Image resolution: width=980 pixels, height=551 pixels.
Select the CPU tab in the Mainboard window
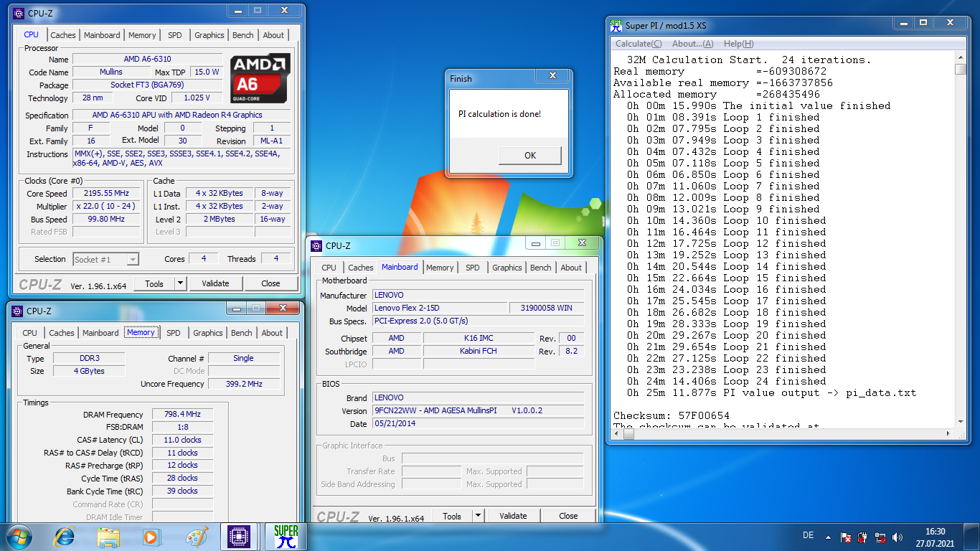[x=329, y=268]
